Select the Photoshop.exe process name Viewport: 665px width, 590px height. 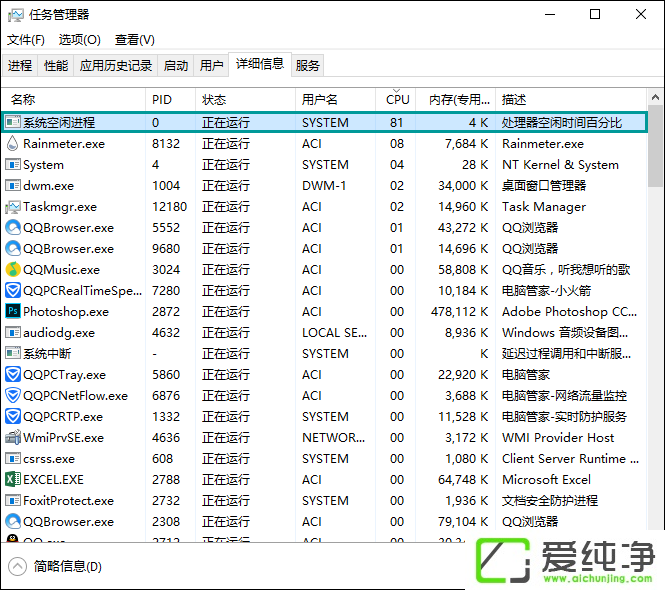[66, 312]
